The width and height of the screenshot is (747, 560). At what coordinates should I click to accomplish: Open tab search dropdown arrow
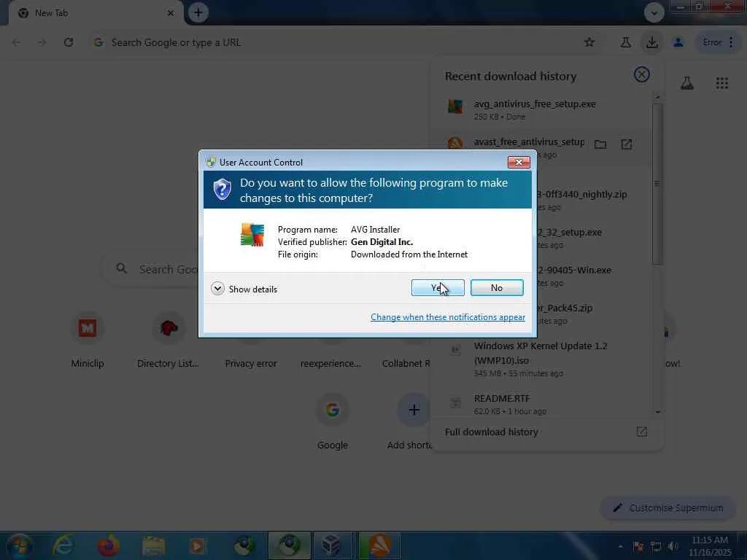coord(654,12)
